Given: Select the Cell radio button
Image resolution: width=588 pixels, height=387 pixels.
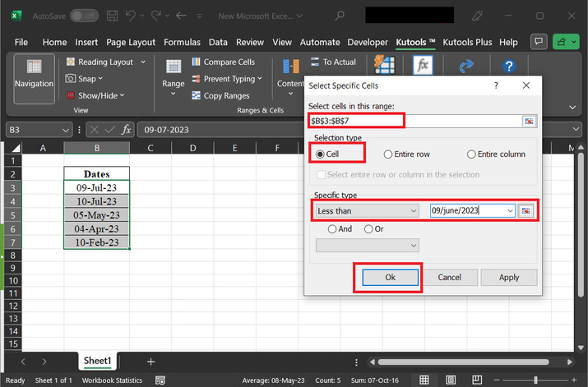Looking at the screenshot, I should pyautogui.click(x=320, y=154).
